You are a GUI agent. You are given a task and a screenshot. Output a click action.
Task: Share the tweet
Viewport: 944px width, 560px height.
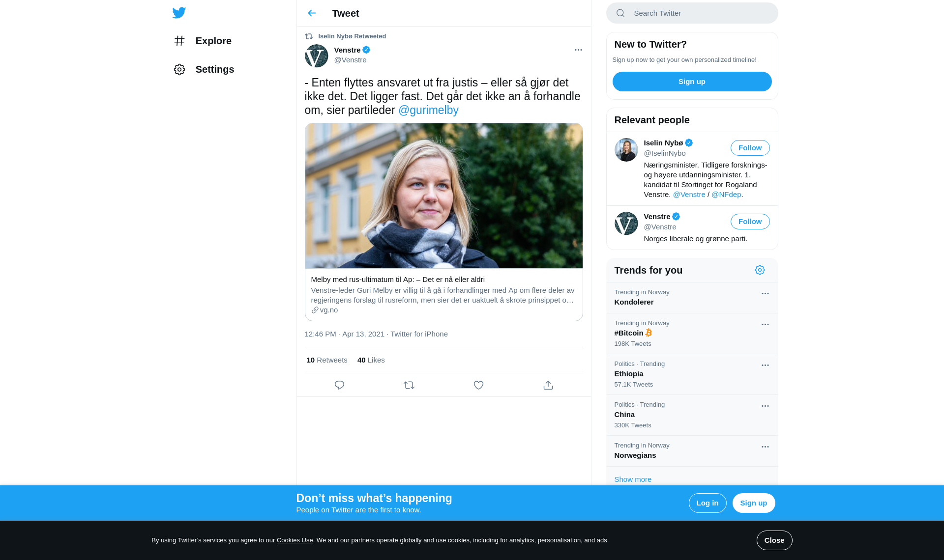[548, 385]
